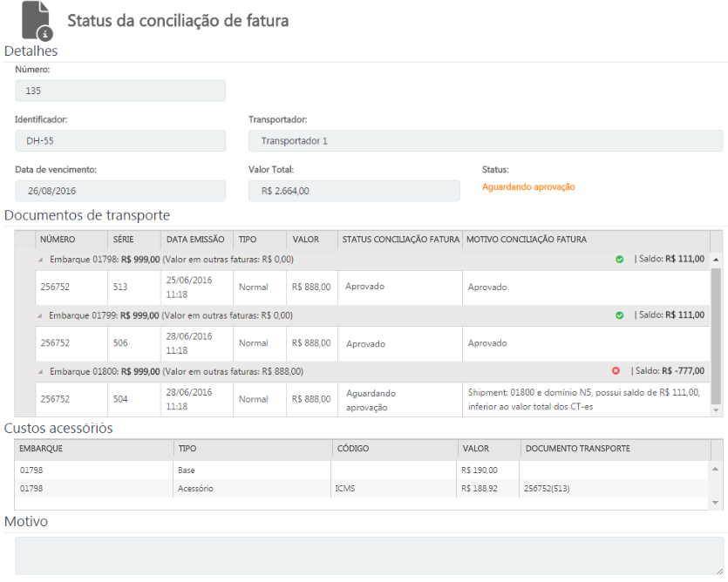Click scroll-down arrow in Custos acessórios grid
The image size is (728, 582).
(x=717, y=503)
